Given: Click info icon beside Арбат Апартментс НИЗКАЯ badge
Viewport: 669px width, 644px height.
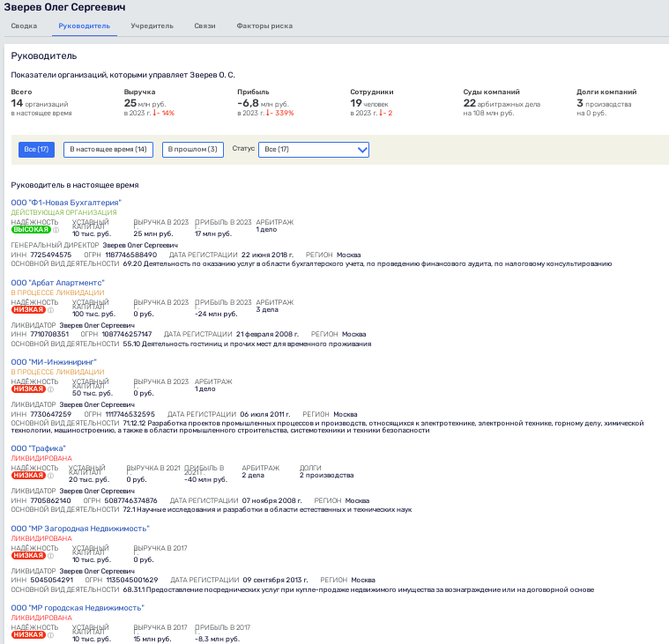Looking at the screenshot, I should (51, 310).
